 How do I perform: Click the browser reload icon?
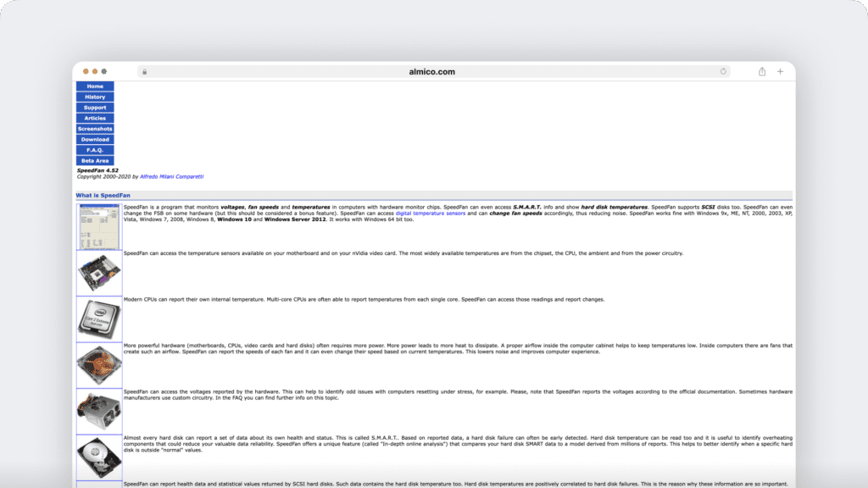click(x=723, y=72)
